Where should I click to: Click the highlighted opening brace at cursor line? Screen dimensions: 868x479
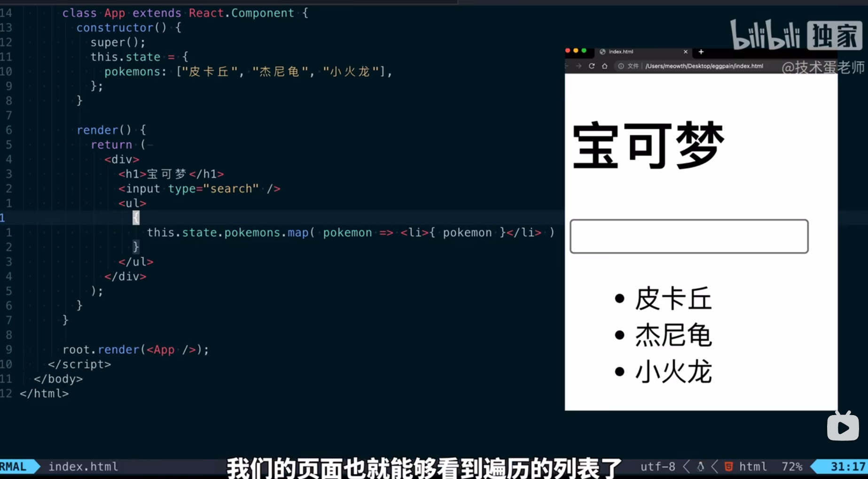coord(136,217)
